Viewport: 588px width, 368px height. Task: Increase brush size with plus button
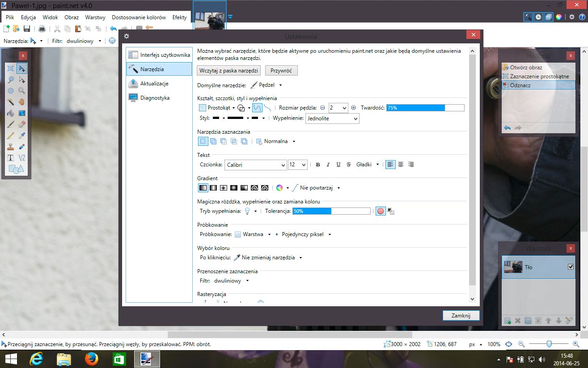pos(353,108)
